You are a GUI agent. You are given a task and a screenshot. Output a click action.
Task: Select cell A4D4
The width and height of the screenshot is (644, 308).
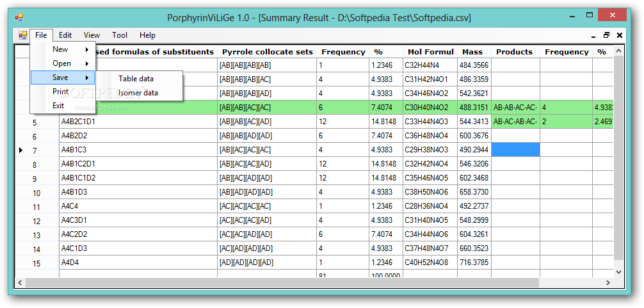click(x=138, y=262)
